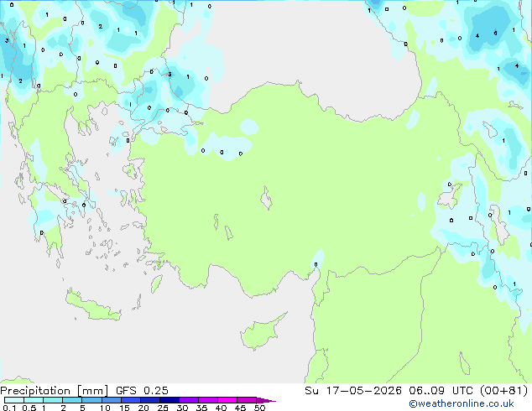Pick the 5 to 10 mm legend swatch
Image resolution: width=532 pixels, height=411 pixels.
click(92, 400)
